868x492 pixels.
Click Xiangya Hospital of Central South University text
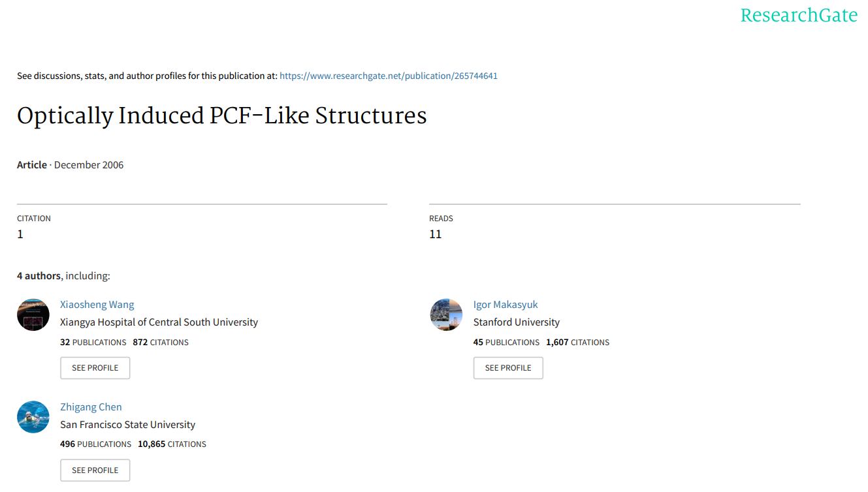159,322
